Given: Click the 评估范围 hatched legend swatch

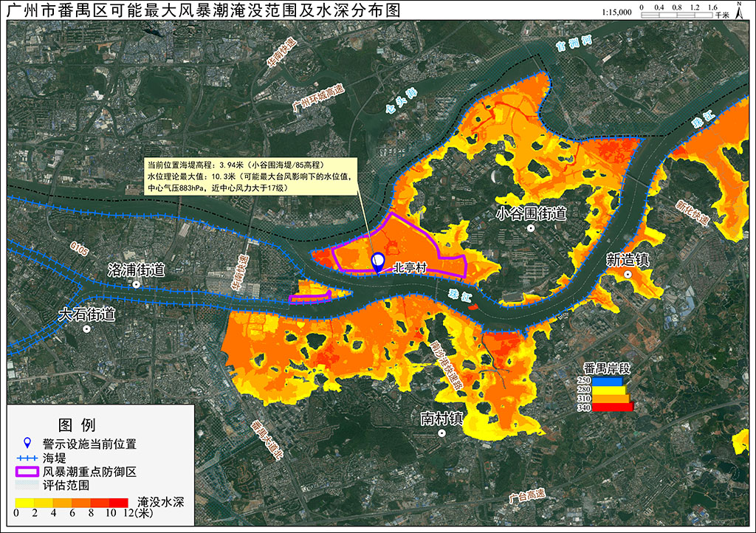Looking at the screenshot, I should pos(27,485).
